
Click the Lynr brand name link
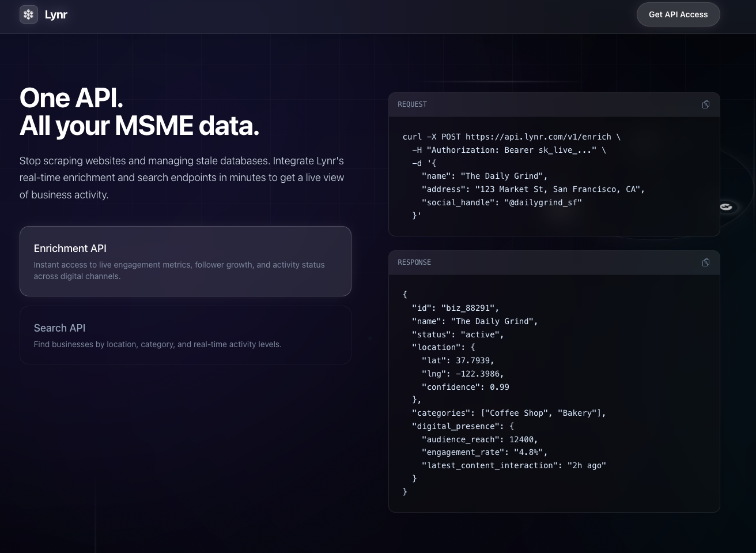[x=56, y=14]
